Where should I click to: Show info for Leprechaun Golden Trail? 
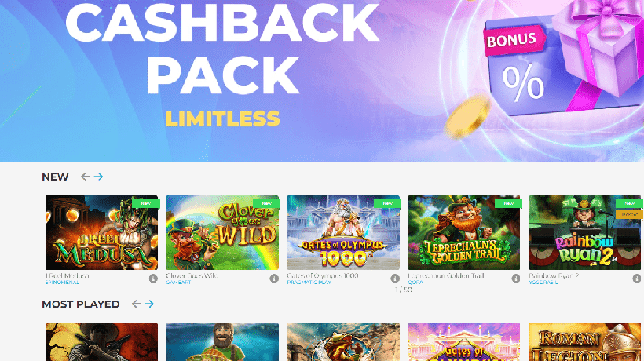515,279
